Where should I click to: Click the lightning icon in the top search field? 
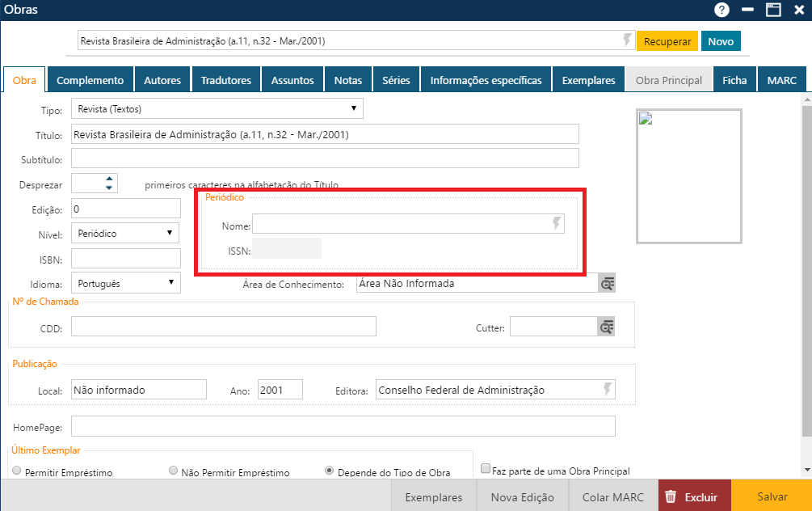coord(627,40)
